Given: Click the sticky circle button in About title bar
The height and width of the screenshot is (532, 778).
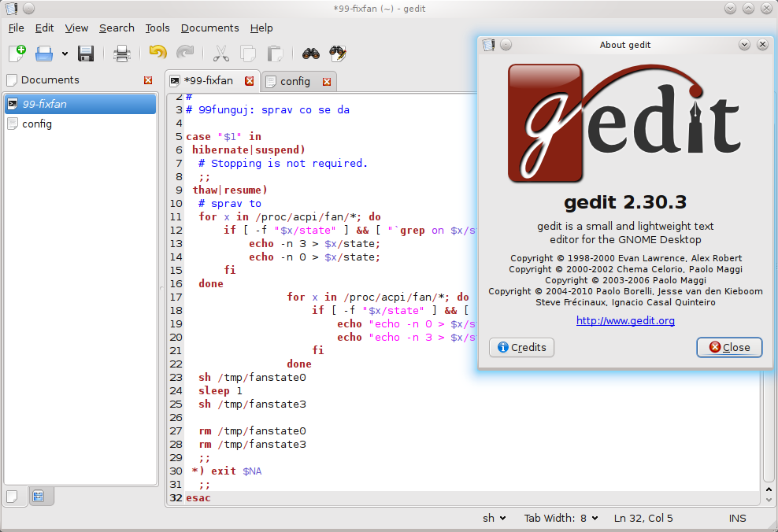Looking at the screenshot, I should (506, 45).
